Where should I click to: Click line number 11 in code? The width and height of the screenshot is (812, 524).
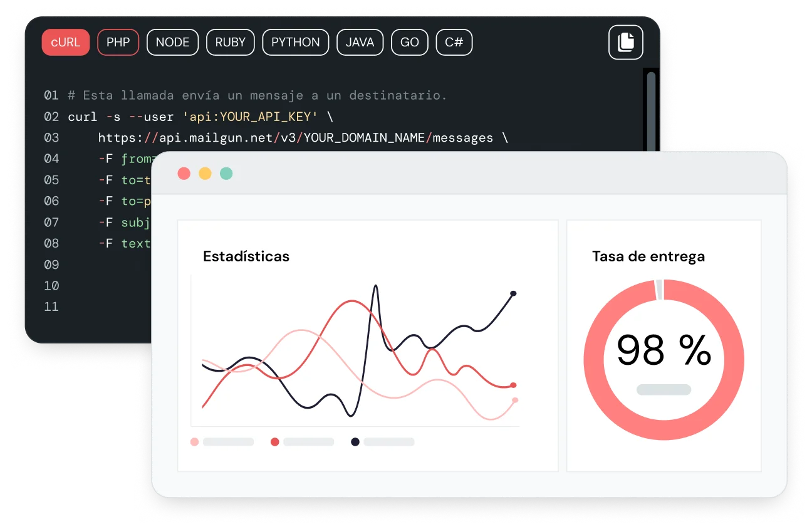pos(51,307)
